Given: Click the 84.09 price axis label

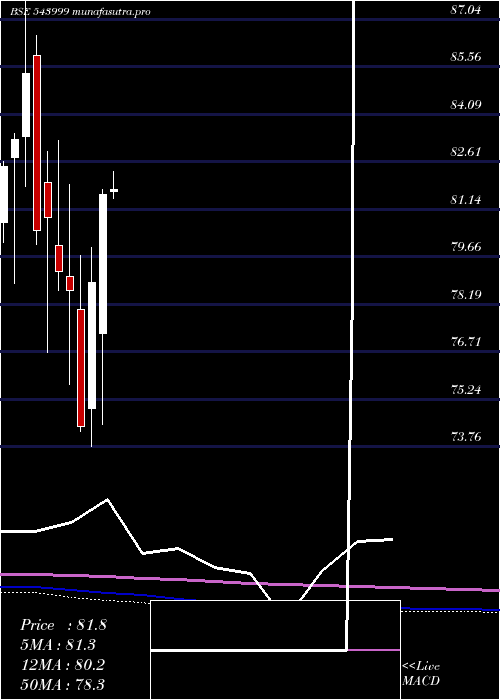Looking at the screenshot, I should coord(466,104).
